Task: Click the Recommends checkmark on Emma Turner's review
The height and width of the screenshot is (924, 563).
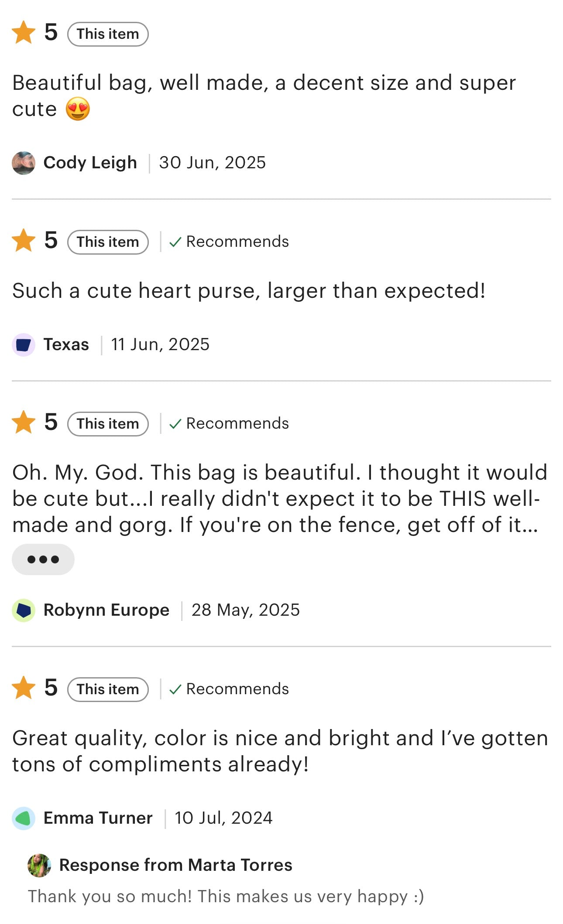Action: [175, 689]
